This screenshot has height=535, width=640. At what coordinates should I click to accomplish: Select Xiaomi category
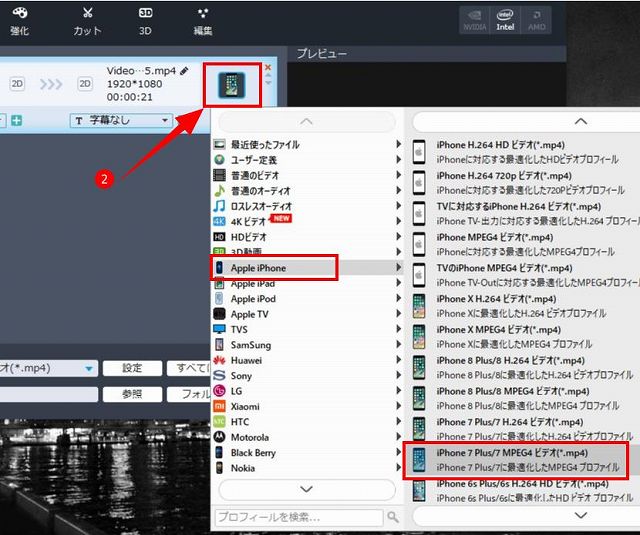306,406
